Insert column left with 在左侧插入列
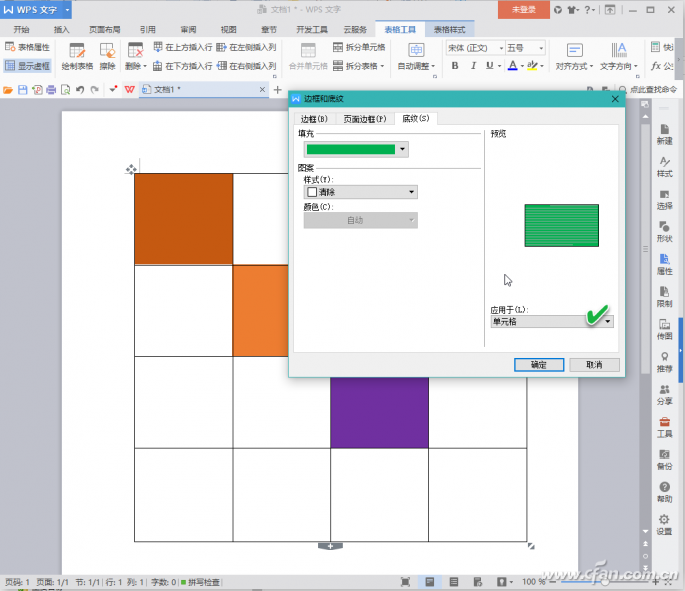Image resolution: width=685 pixels, height=591 pixels. tap(246, 47)
